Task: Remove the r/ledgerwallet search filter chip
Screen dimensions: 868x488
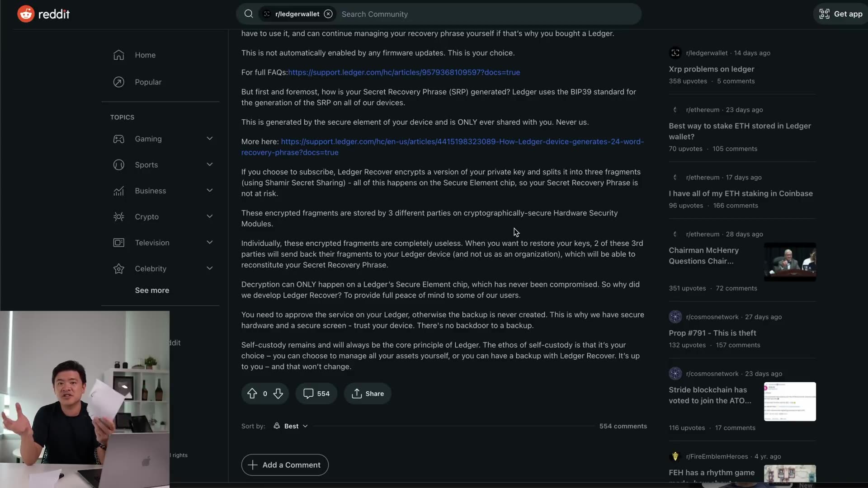Action: [x=329, y=14]
